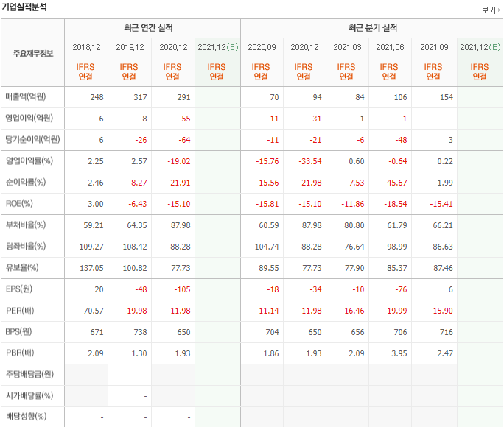Click operating margin value -33.54
Screen dimensions: 504x427
pos(310,161)
